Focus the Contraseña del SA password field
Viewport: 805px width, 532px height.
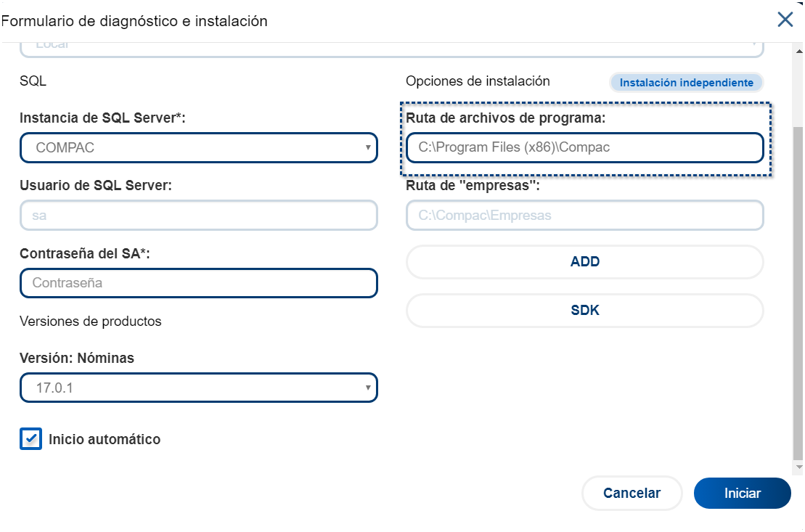tap(198, 283)
